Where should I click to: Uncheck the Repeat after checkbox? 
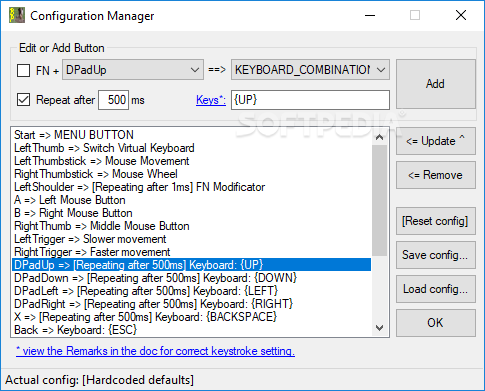23,100
